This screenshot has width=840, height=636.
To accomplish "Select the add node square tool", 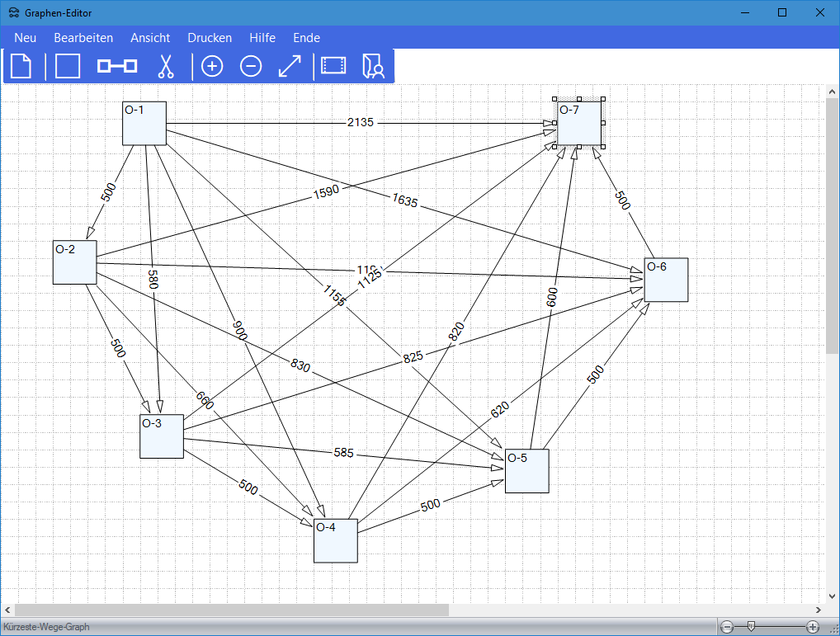I will coord(68,66).
